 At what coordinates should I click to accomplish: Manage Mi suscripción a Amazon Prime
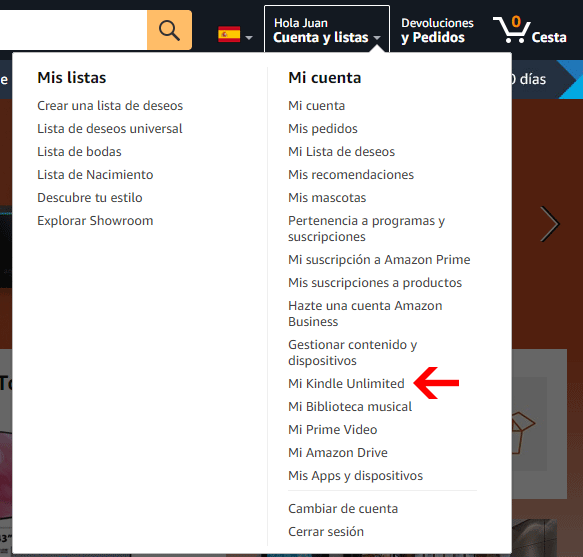click(x=379, y=260)
